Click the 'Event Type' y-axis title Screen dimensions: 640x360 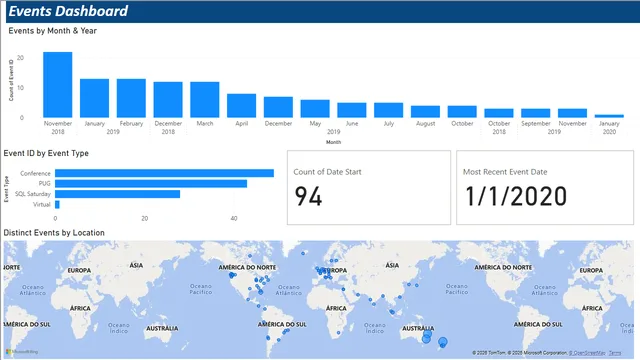pos(6,189)
